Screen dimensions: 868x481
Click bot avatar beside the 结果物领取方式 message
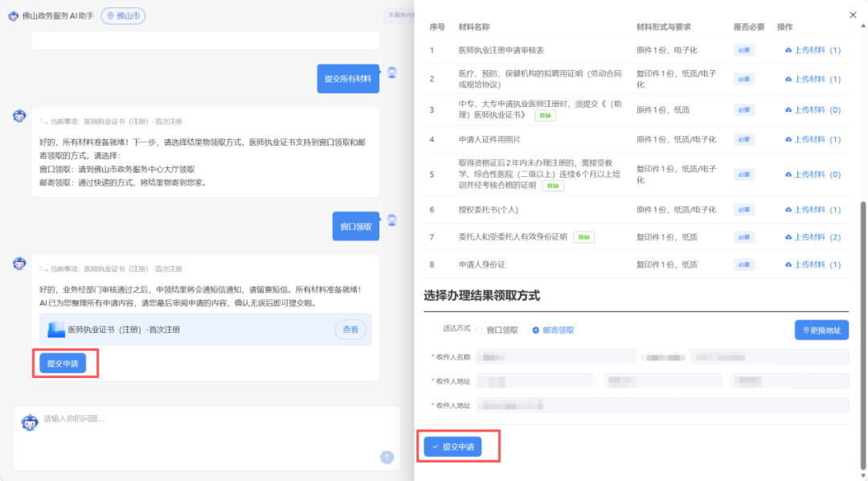[19, 116]
